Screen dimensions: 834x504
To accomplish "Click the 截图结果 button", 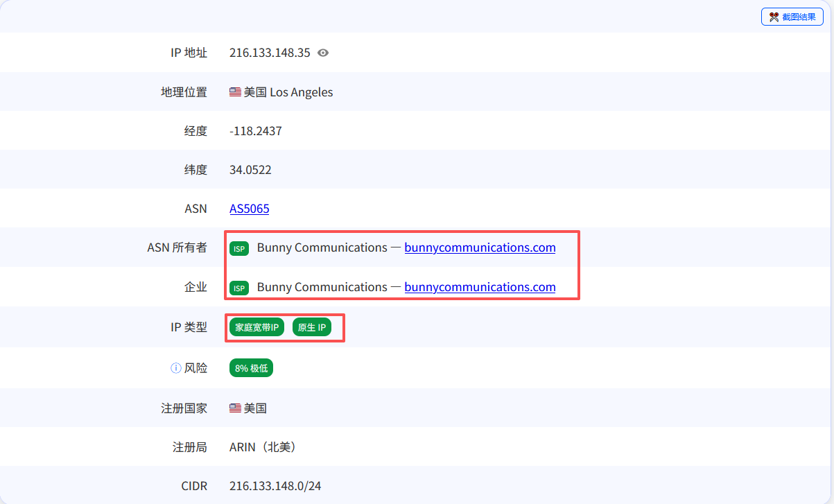I will (x=792, y=16).
